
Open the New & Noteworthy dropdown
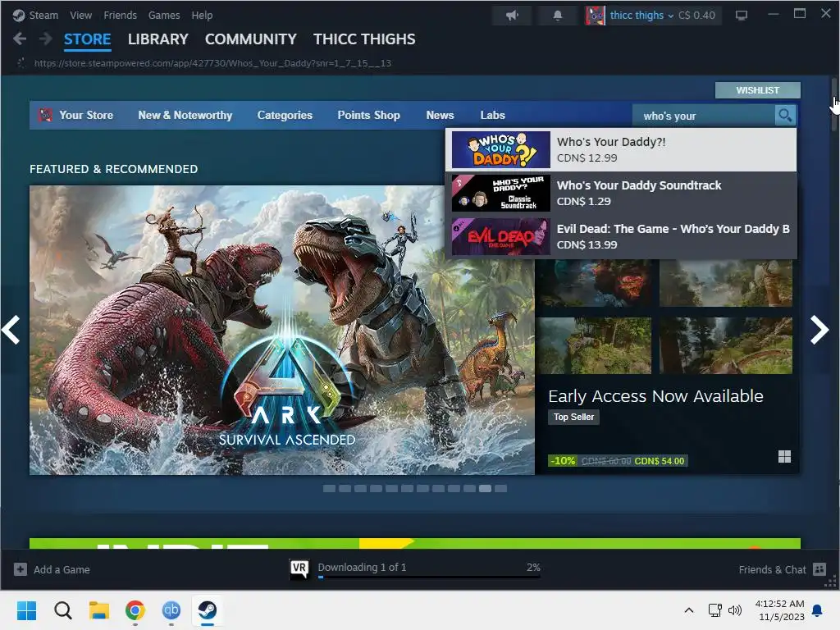click(x=185, y=115)
